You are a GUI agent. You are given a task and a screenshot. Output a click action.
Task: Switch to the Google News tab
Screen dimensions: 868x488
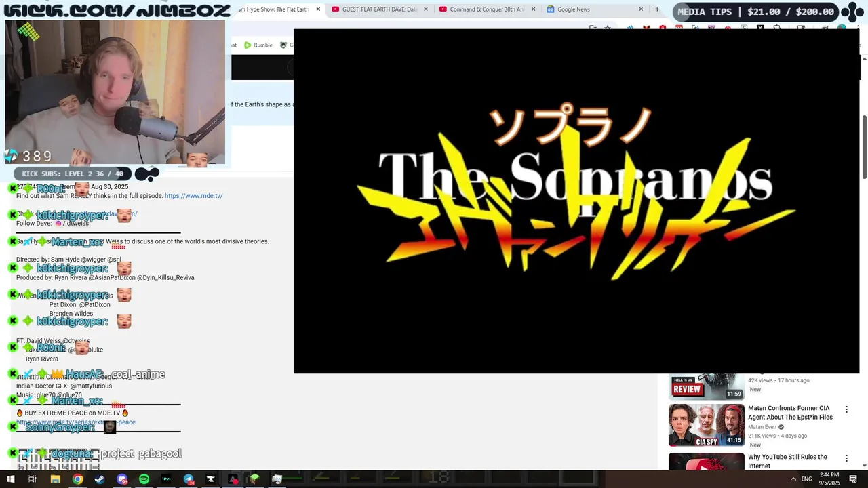point(595,9)
